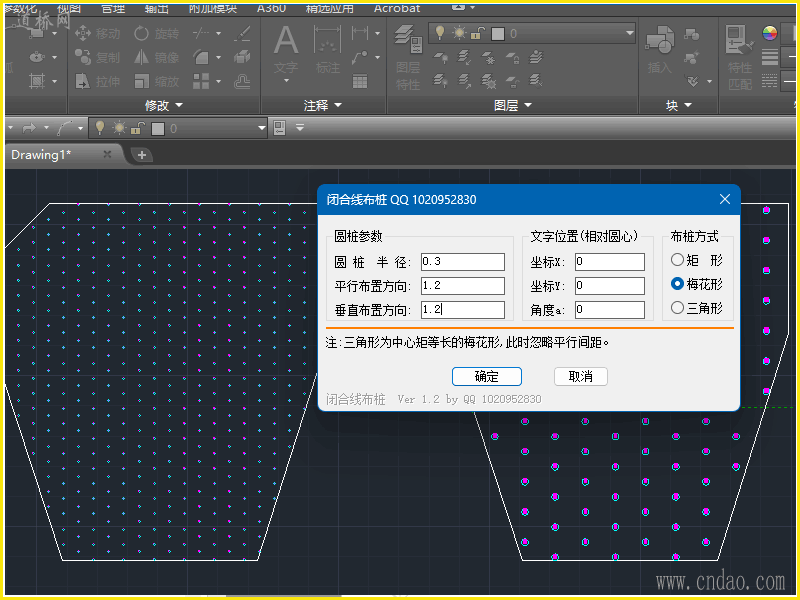Choose the 梅花形 layout radio button

(x=678, y=284)
